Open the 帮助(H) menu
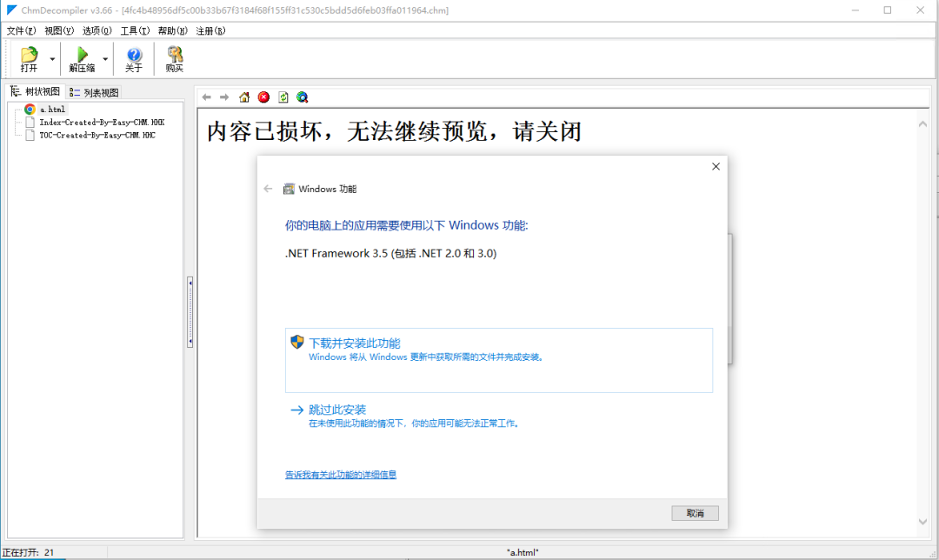This screenshot has width=939, height=560. [x=172, y=30]
